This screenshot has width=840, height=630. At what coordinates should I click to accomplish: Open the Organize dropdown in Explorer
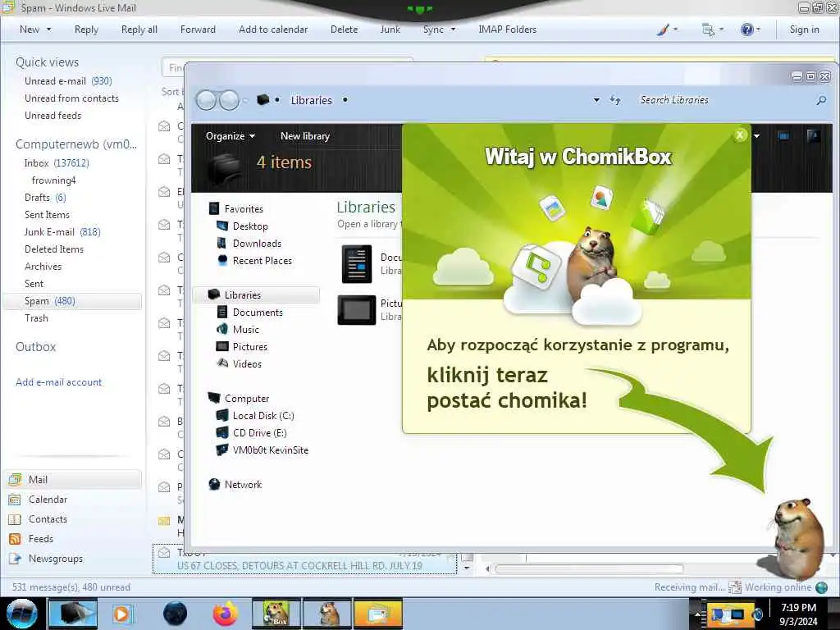coord(231,136)
